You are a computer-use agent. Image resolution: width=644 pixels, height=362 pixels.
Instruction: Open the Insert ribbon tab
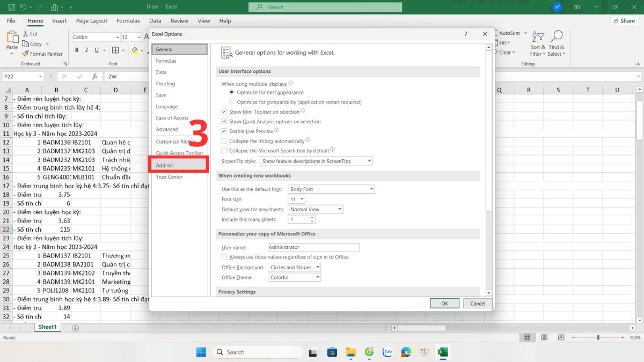pos(60,21)
